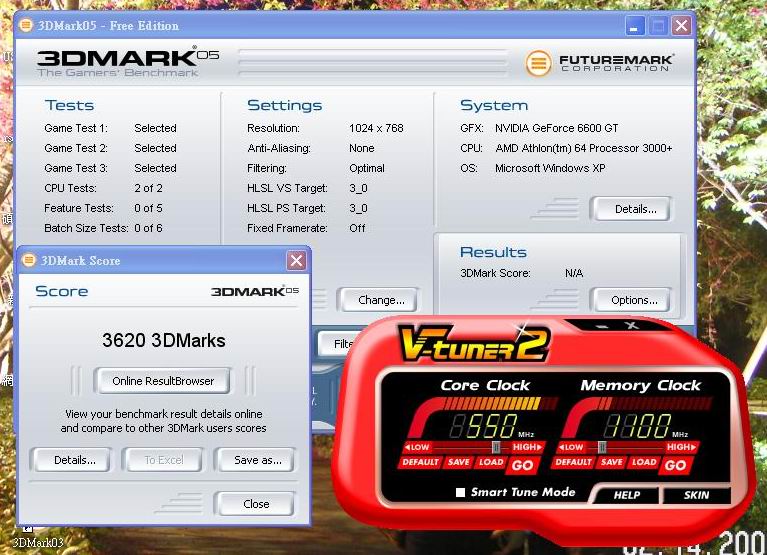Click Core Clock LOAD button
The width and height of the screenshot is (767, 555).
pyautogui.click(x=491, y=462)
